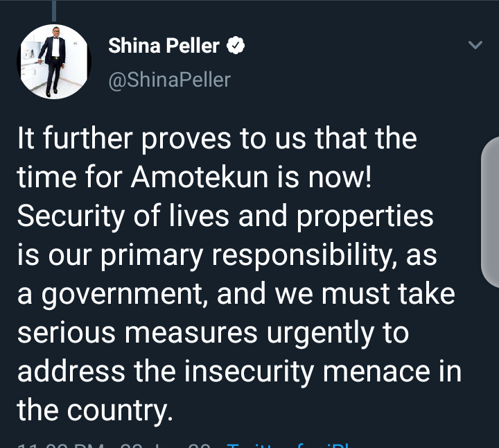Click the blue verified badge

236,46
